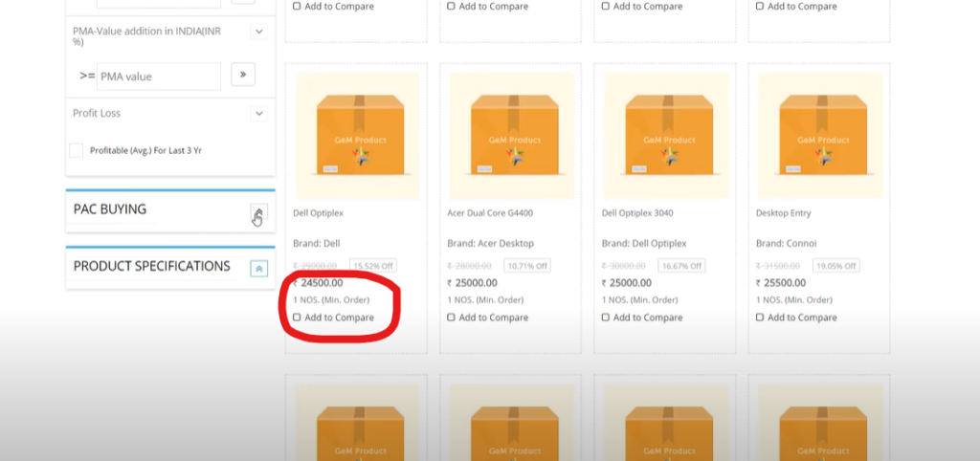Click the 16.67% Off discount badge

(x=681, y=266)
